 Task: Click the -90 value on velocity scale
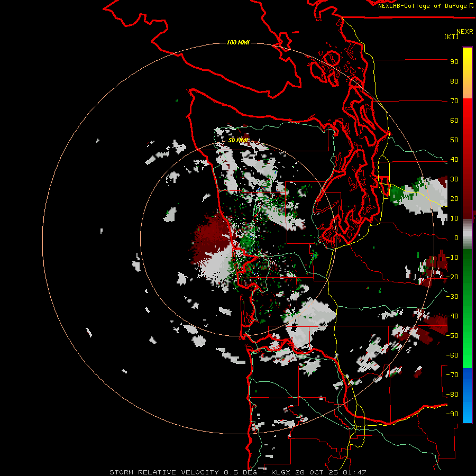(x=452, y=414)
